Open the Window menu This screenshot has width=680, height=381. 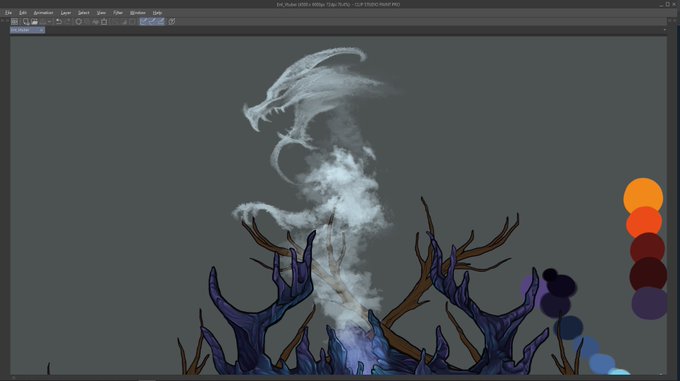(x=138, y=13)
